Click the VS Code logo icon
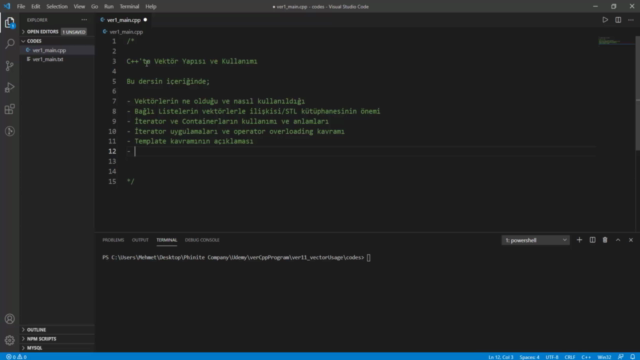This screenshot has width=640, height=360. [7, 7]
